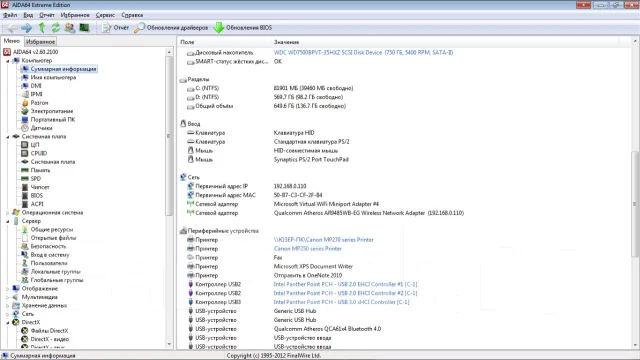Open the ЮЗЕР-ПК Canon MP270 printer link

click(x=324, y=240)
